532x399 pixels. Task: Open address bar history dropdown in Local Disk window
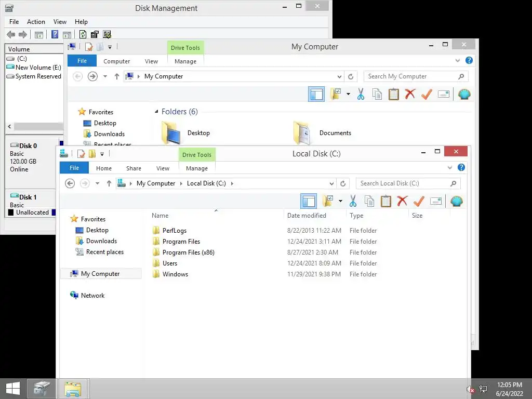[x=331, y=183]
